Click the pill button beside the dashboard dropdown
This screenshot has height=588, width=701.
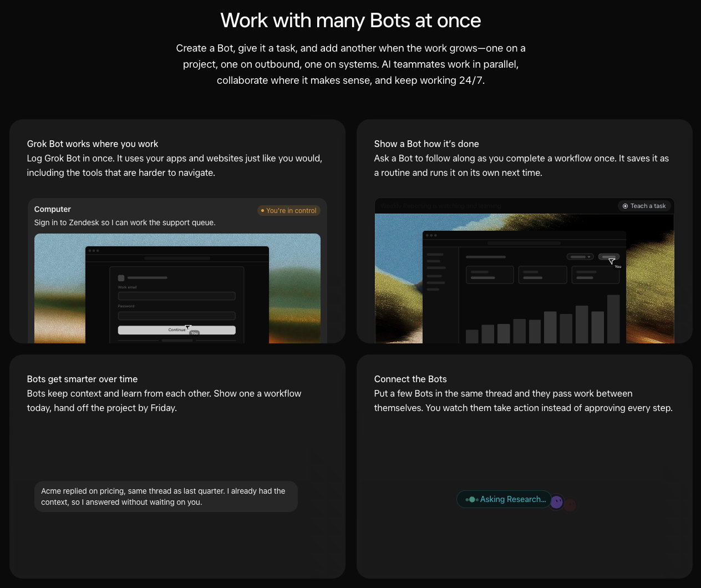[609, 257]
